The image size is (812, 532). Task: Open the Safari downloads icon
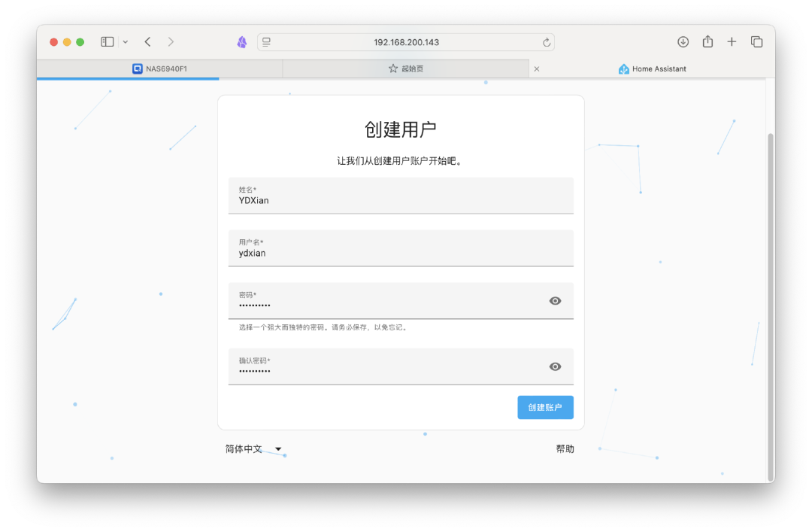pyautogui.click(x=683, y=42)
